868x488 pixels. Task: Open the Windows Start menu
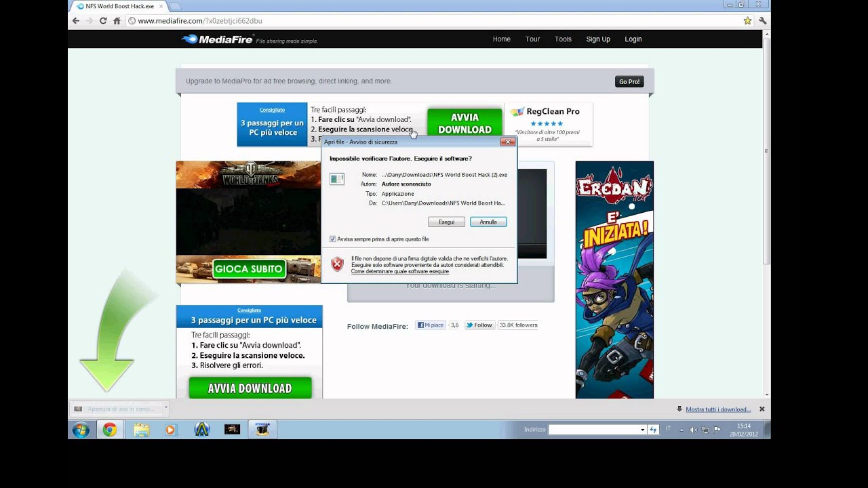coord(81,430)
